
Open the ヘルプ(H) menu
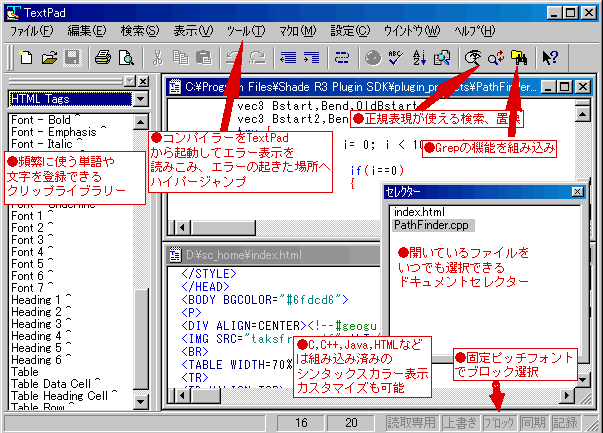pos(475,31)
